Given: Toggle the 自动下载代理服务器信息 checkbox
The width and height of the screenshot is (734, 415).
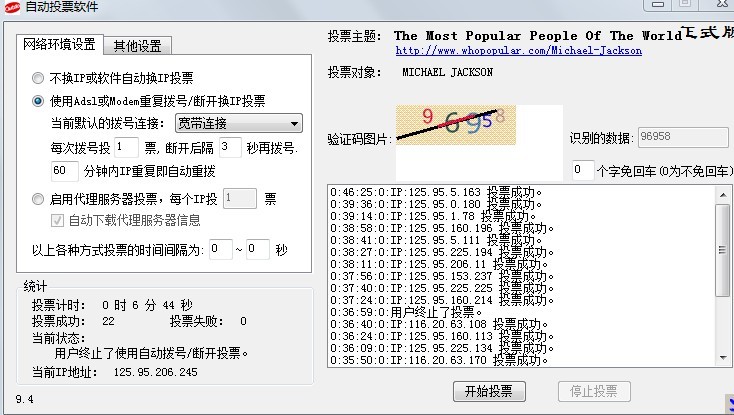Looking at the screenshot, I should (x=58, y=220).
